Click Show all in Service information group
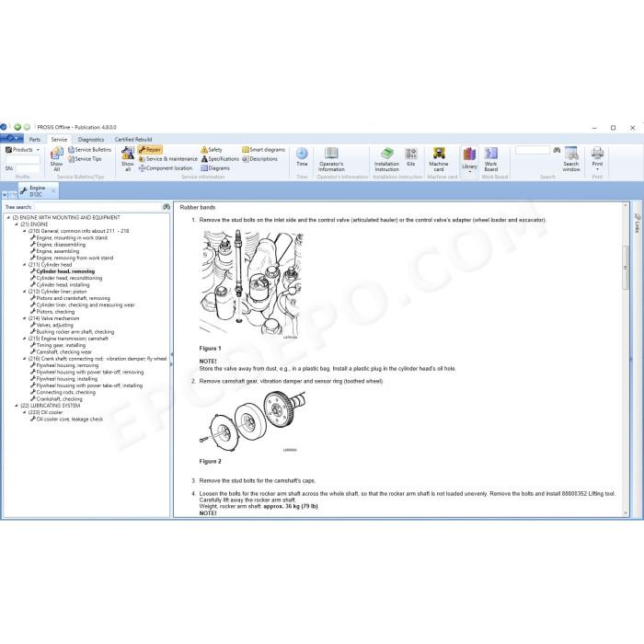 [x=128, y=158]
